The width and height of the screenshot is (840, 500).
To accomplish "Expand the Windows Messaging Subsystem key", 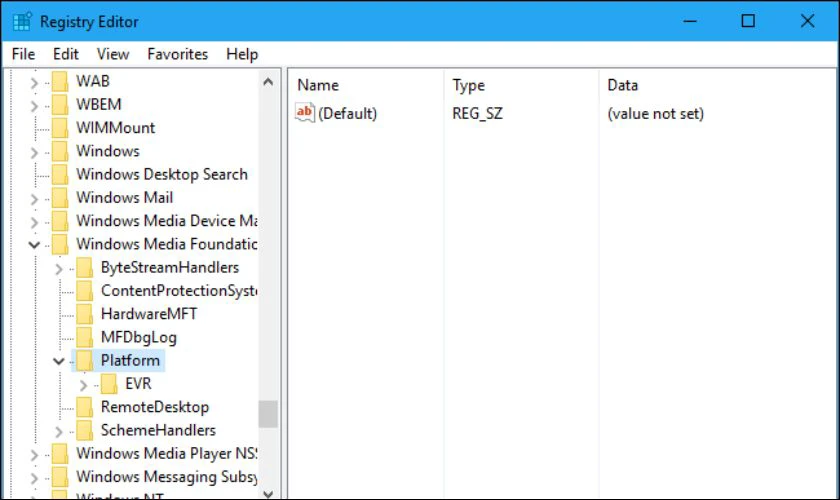I will [34, 477].
